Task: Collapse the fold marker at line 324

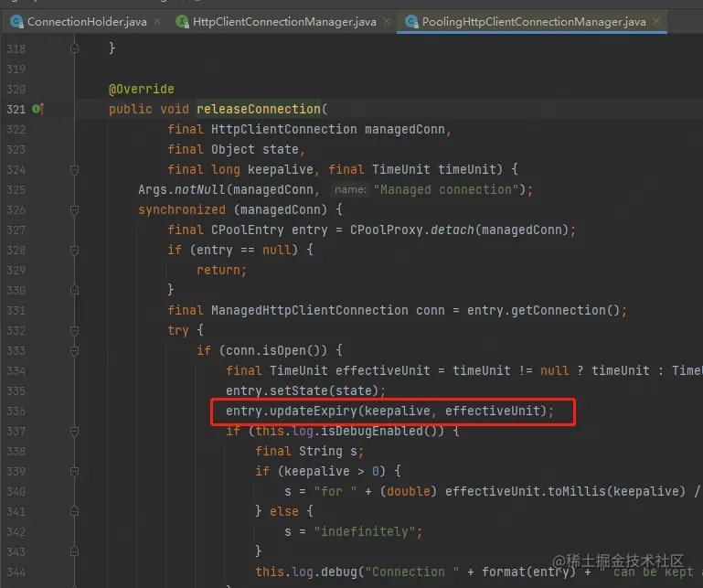Action: 74,169
